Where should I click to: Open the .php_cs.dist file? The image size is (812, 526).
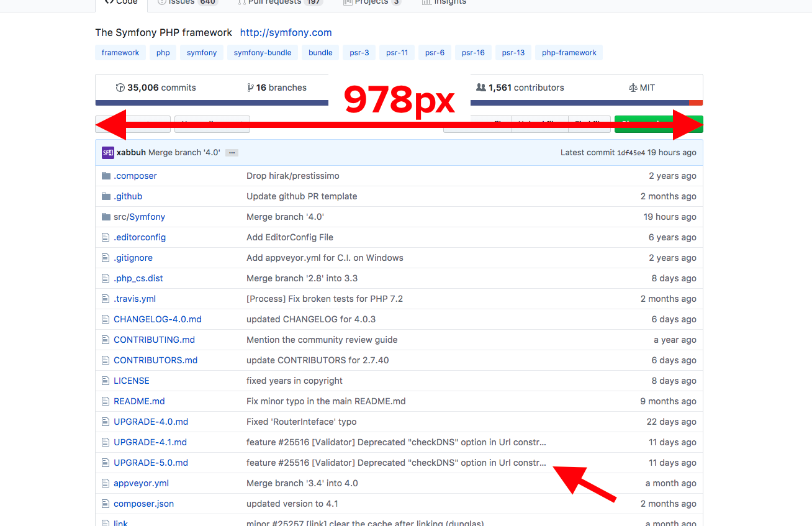(138, 278)
